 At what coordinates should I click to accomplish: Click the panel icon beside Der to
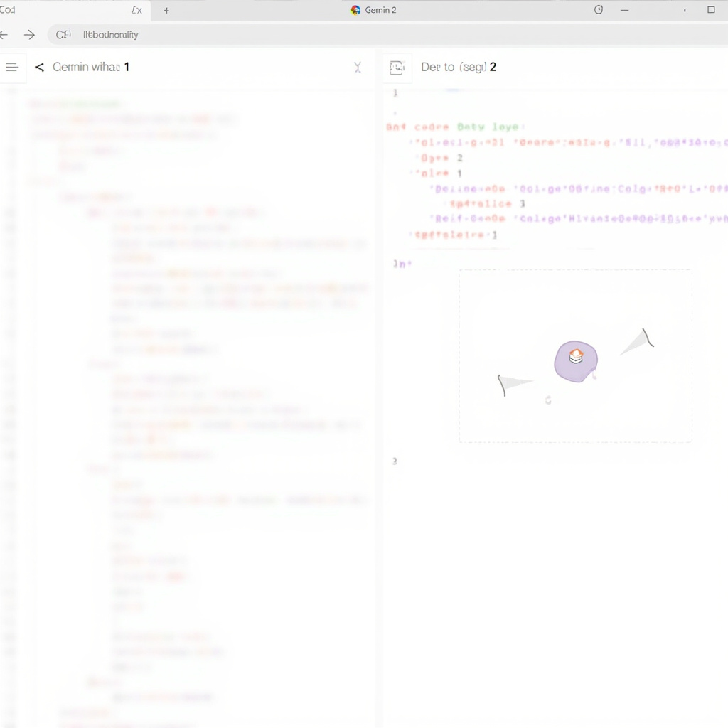(x=397, y=68)
